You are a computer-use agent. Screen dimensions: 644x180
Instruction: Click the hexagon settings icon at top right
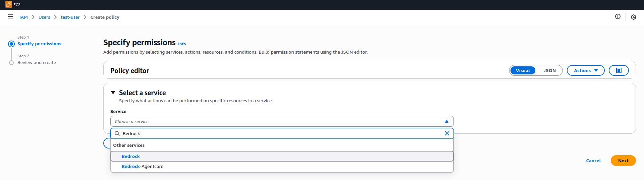point(633,17)
